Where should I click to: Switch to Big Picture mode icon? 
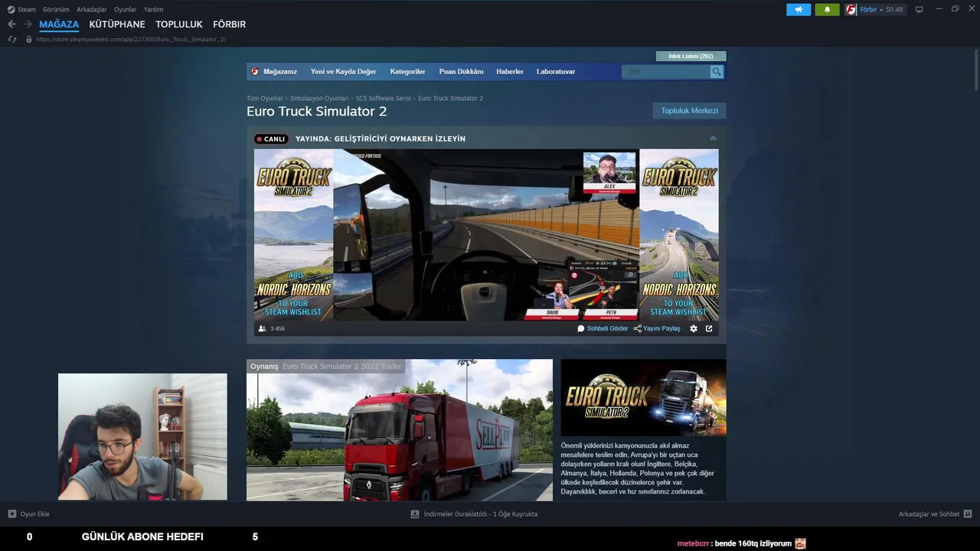[x=920, y=9]
